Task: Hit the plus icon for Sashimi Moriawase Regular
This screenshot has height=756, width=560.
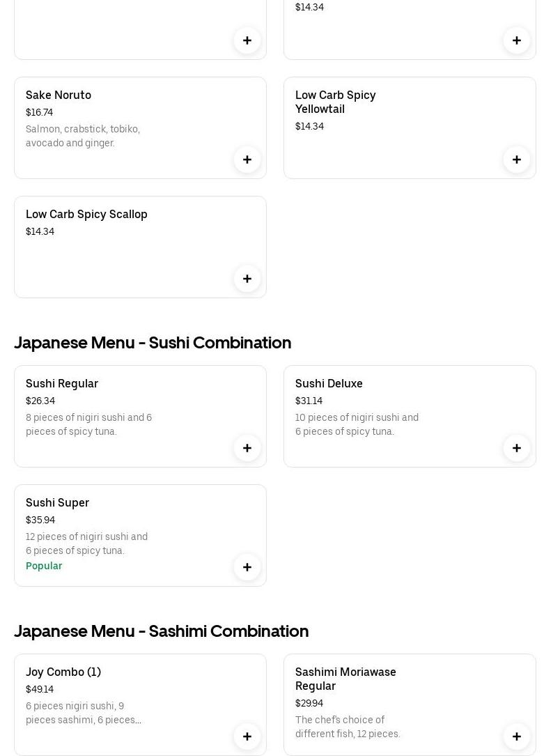Action: [x=517, y=736]
